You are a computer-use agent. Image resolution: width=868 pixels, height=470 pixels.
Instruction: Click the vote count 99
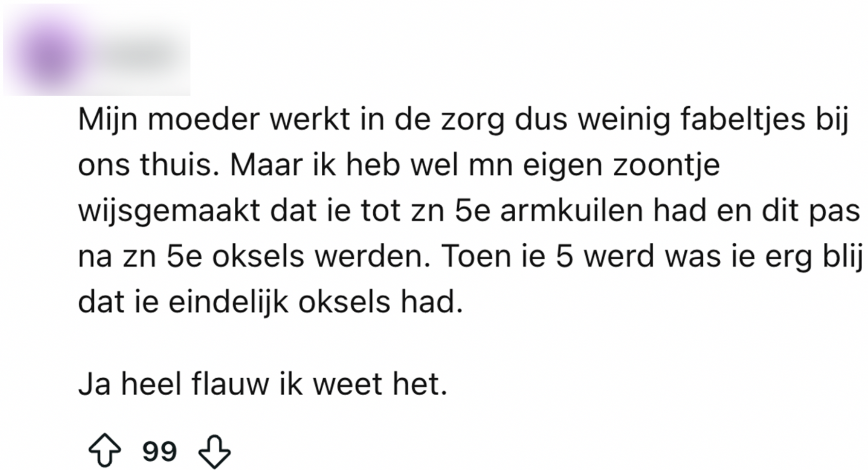(159, 452)
